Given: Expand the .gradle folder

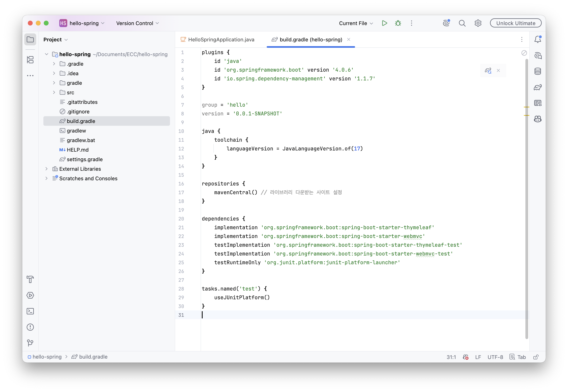Looking at the screenshot, I should click(x=54, y=64).
